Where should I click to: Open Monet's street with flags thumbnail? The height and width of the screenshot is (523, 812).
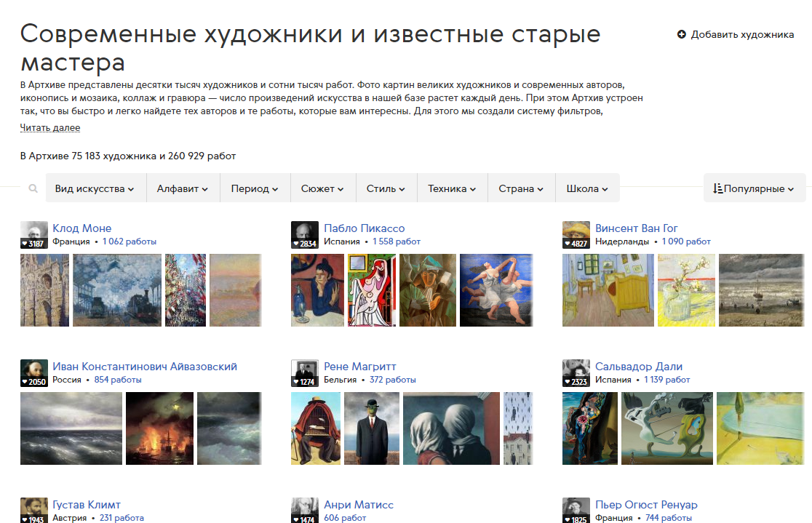[186, 290]
